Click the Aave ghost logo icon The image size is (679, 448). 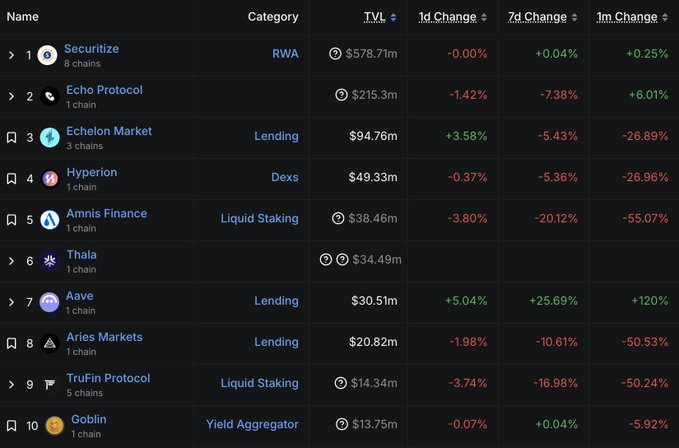[x=49, y=302]
